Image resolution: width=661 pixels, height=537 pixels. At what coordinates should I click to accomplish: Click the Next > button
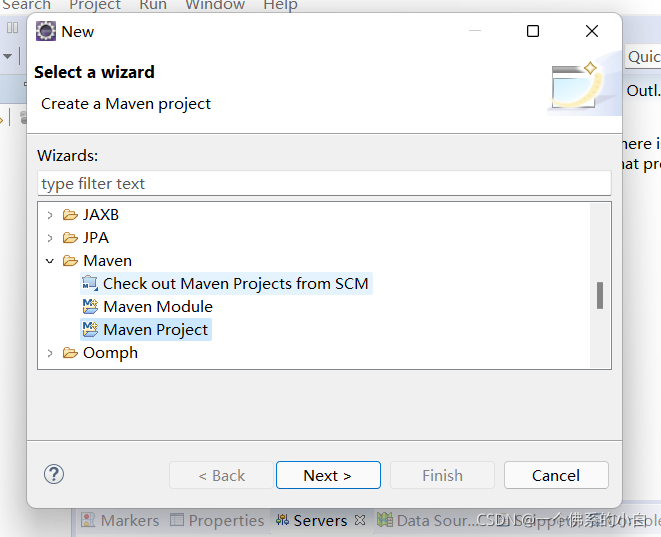coord(328,475)
